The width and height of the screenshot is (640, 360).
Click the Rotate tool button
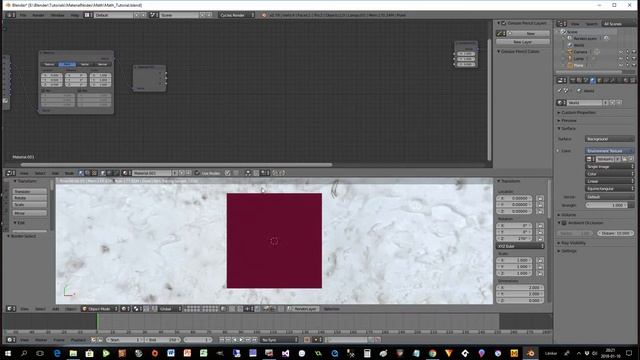(30, 198)
